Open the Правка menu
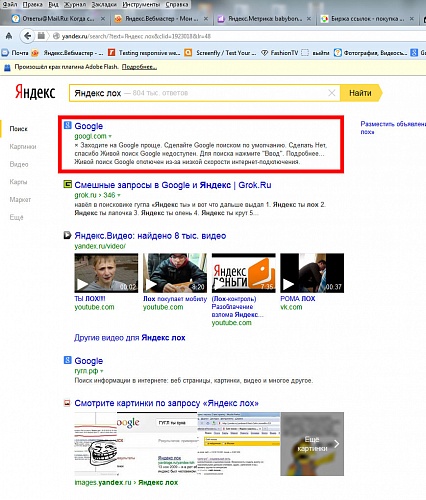 point(32,4)
